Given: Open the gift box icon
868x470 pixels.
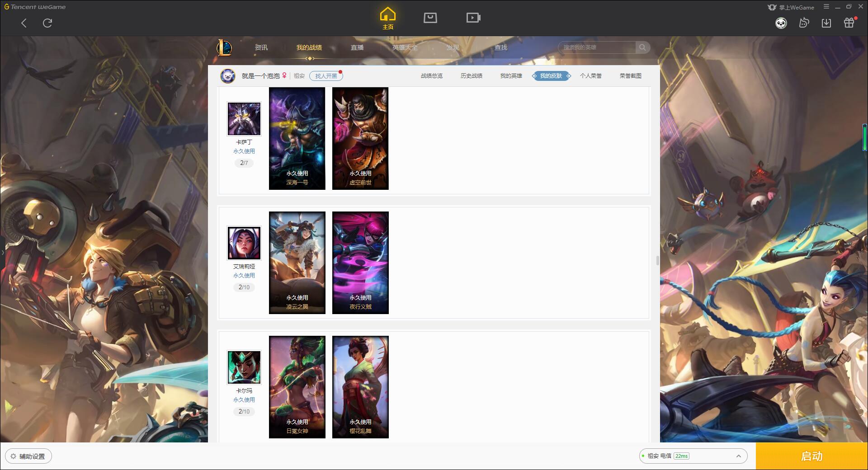Looking at the screenshot, I should pos(849,23).
